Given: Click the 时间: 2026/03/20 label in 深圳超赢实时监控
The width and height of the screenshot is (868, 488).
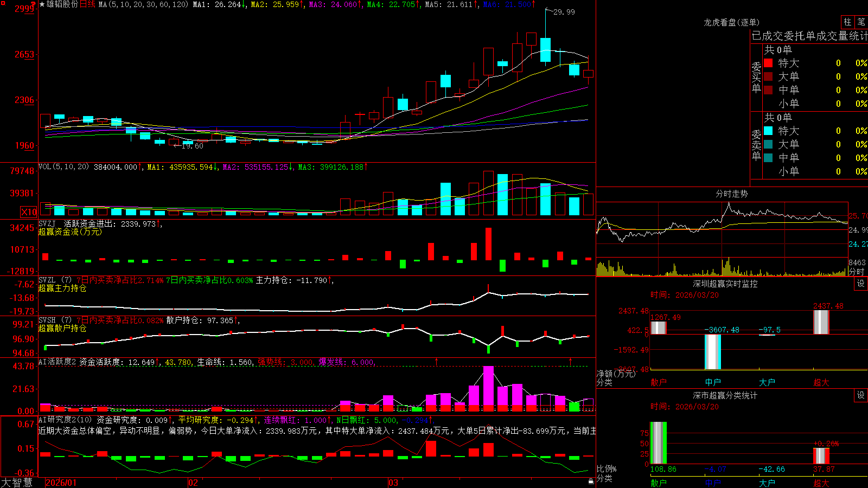Looking at the screenshot, I should (x=685, y=295).
